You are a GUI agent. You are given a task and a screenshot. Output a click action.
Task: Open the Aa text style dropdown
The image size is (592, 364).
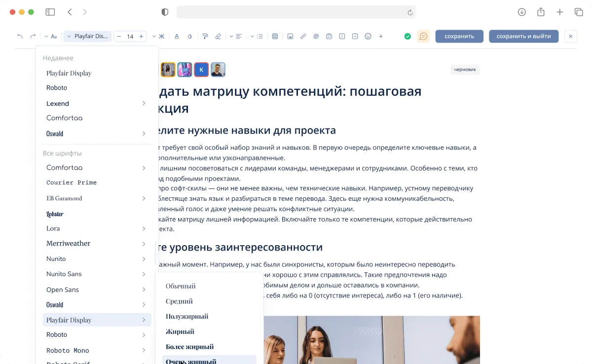[x=51, y=36]
